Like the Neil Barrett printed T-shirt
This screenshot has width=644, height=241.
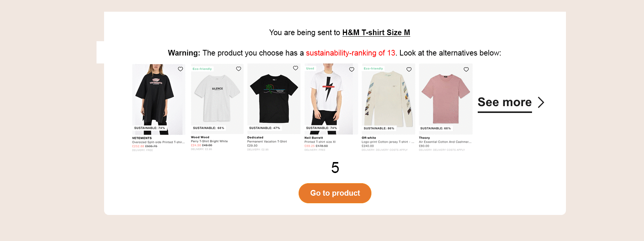[351, 70]
